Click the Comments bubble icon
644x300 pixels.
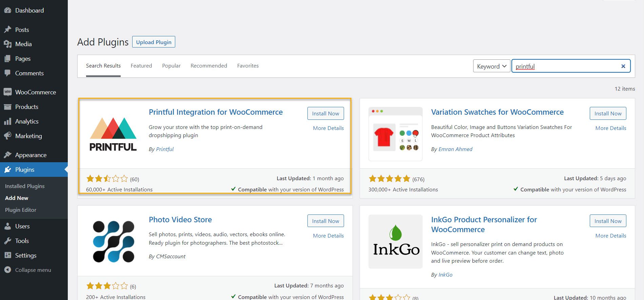tap(7, 73)
